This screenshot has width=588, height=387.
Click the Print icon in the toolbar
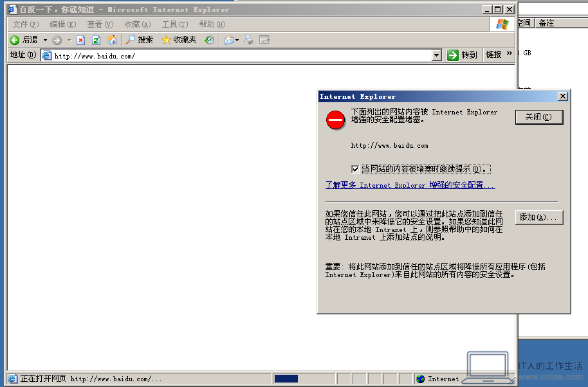point(248,40)
